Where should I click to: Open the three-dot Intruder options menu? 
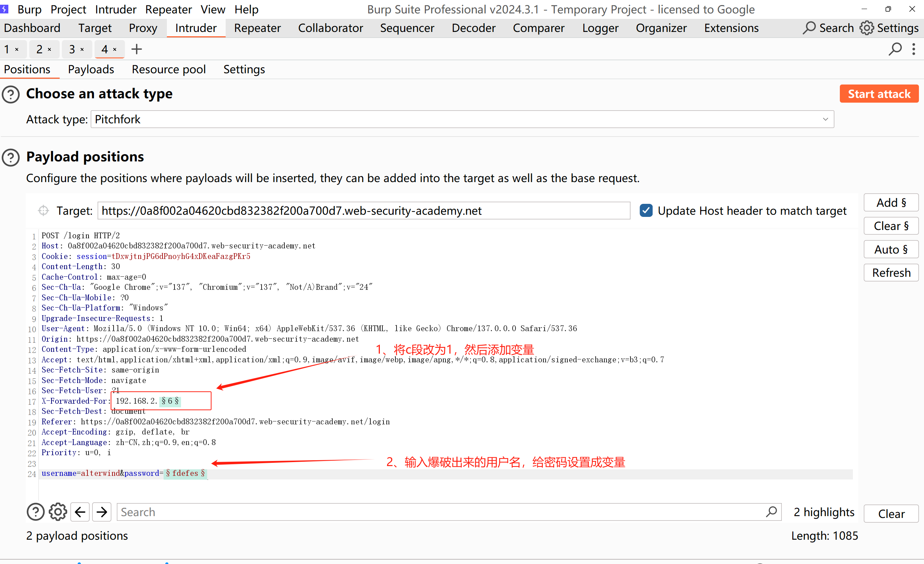(913, 49)
